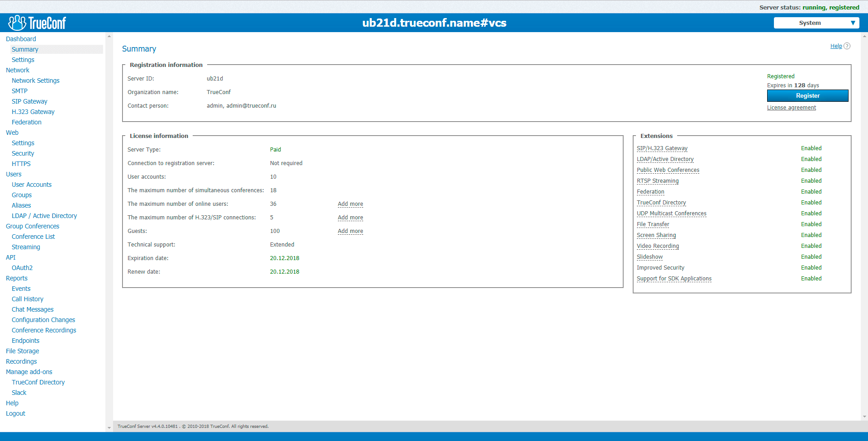868x441 pixels.
Task: Click the circular question-mark help icon
Action: [847, 46]
